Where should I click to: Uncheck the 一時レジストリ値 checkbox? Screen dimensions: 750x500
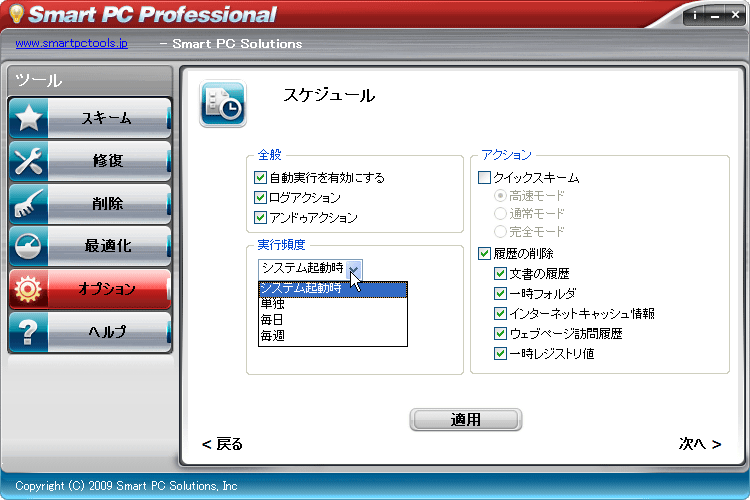pyautogui.click(x=500, y=354)
